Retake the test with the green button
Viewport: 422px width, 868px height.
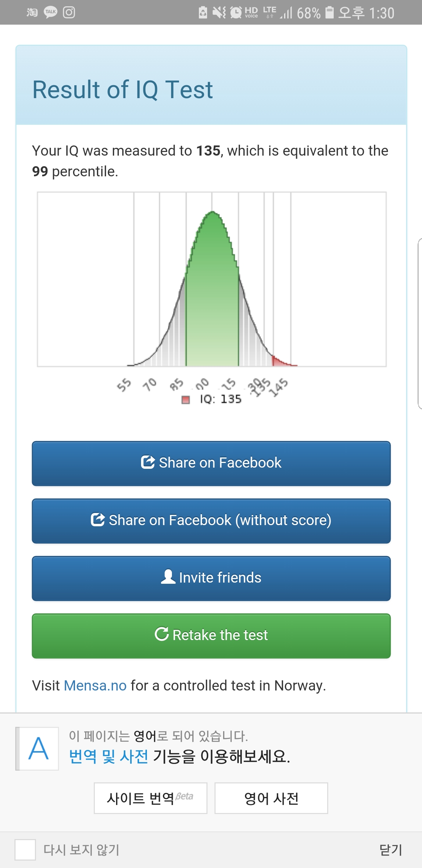pos(211,636)
